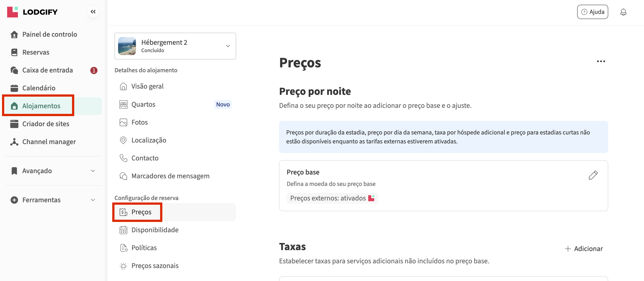Open Quartos menu item

143,104
